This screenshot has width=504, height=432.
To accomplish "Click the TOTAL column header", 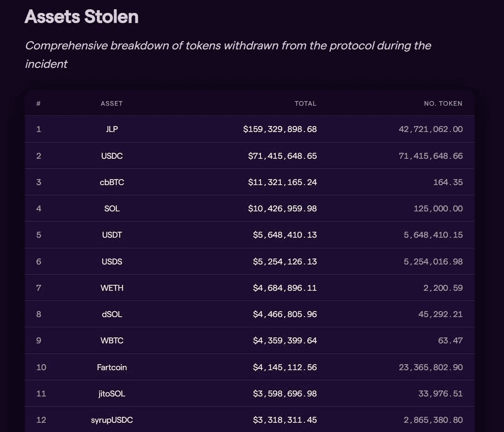I will 305,103.
